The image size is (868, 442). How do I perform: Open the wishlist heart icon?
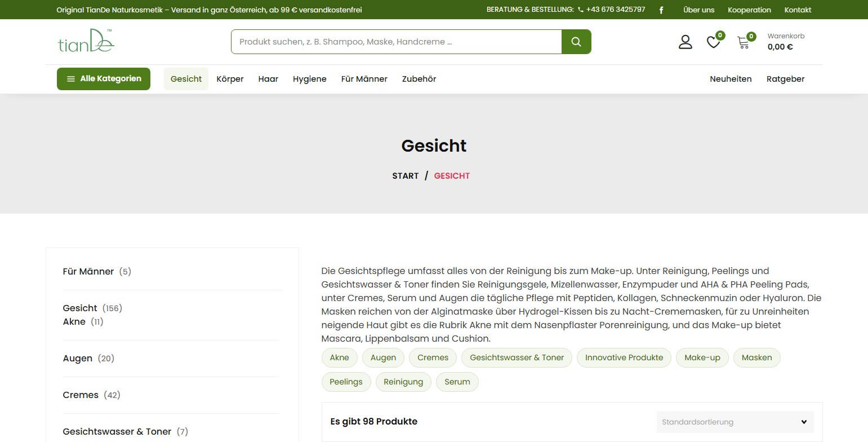click(713, 42)
